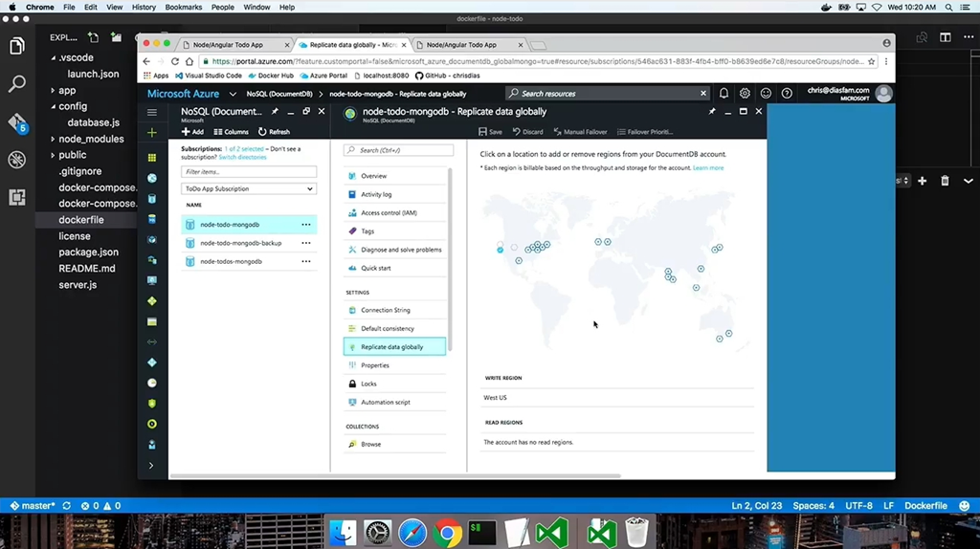Click the Refresh button in NoSQL blade
This screenshot has width=980, height=549.
(x=274, y=132)
